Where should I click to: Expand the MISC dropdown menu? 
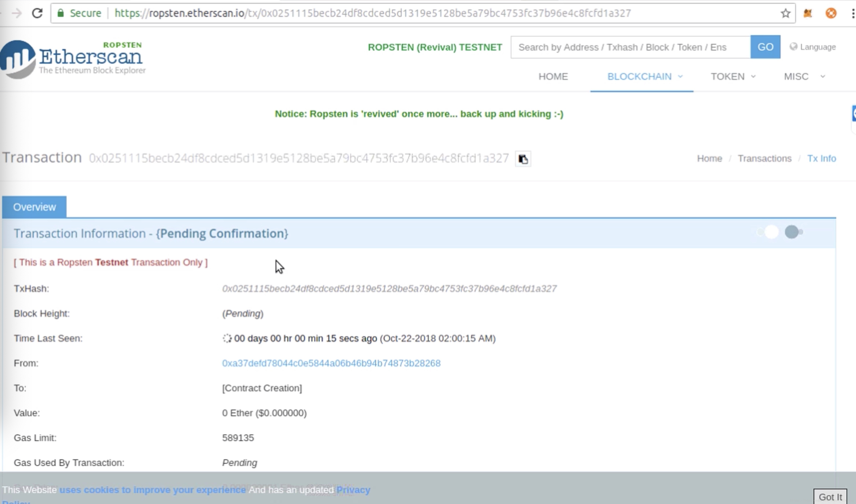(804, 76)
